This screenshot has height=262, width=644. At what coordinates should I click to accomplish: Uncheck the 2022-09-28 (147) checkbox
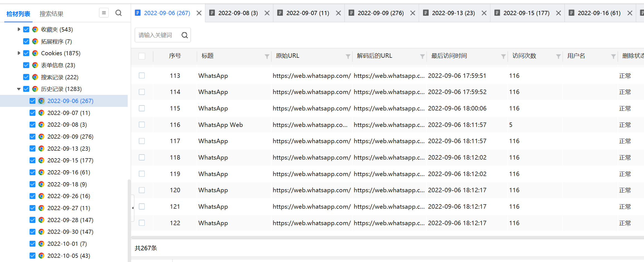tap(33, 220)
